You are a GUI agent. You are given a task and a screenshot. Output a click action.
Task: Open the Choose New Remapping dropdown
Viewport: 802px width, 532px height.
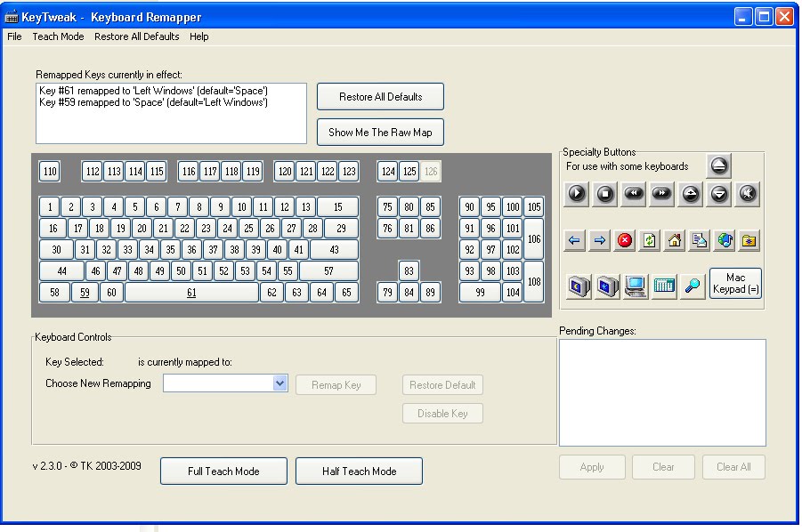(x=279, y=383)
